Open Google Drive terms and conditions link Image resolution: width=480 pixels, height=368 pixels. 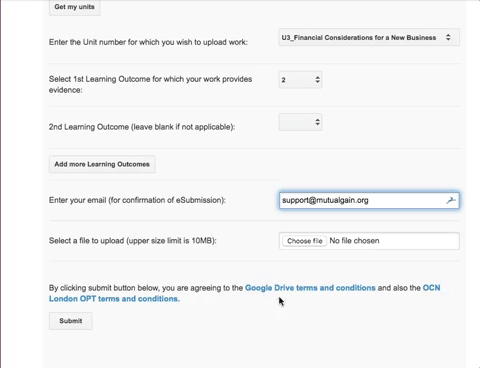pos(310,288)
